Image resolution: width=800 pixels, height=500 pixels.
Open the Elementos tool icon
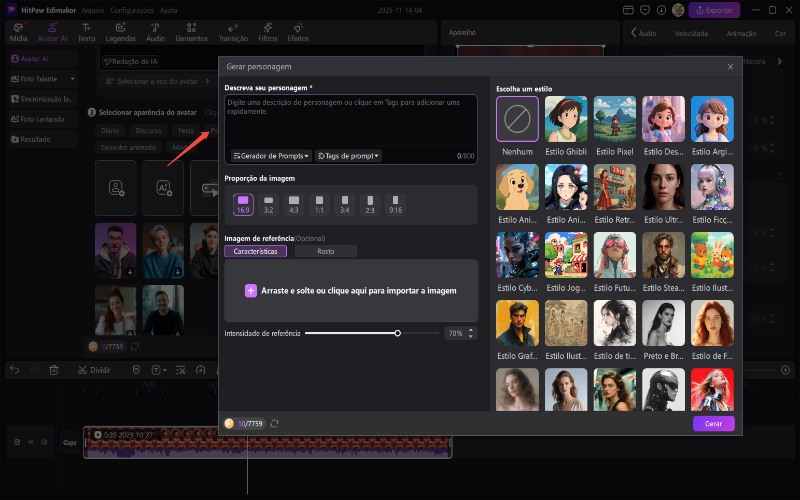tap(191, 27)
